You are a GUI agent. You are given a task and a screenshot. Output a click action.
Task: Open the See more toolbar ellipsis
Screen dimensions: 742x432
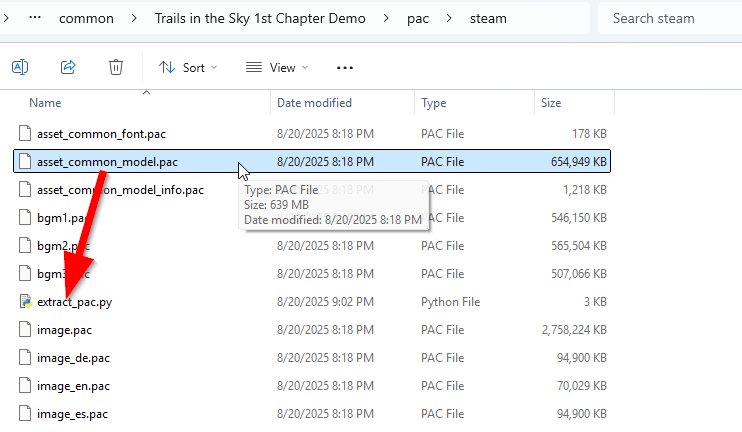coord(344,68)
